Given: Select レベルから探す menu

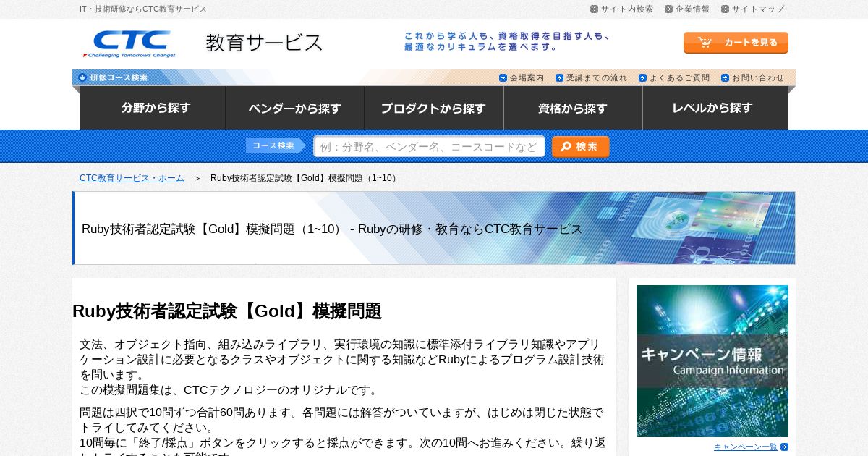Looking at the screenshot, I should (x=715, y=108).
